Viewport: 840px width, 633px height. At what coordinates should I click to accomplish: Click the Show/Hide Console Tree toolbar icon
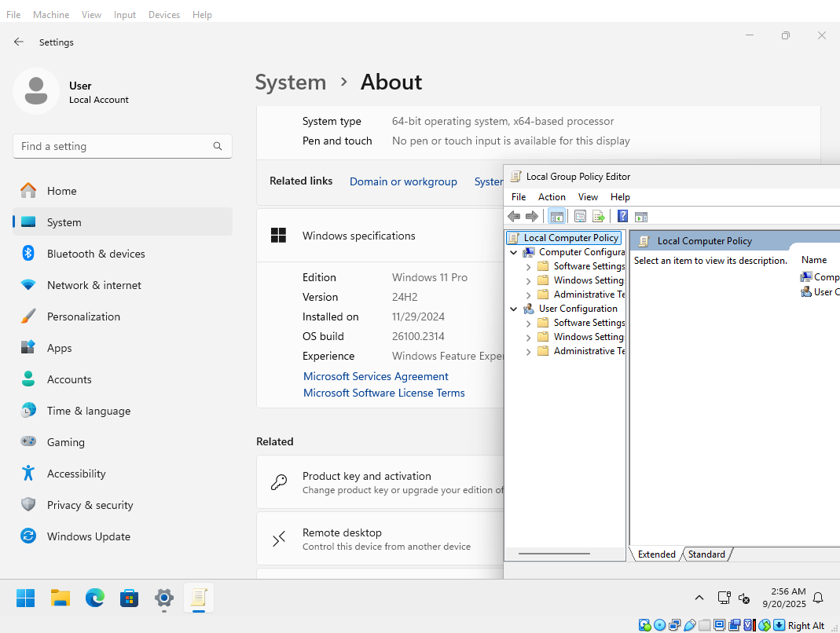[556, 217]
